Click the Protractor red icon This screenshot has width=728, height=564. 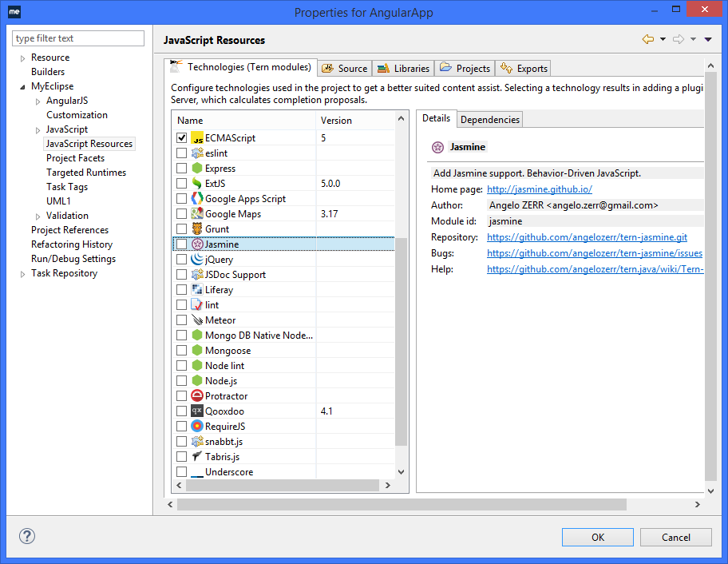[x=197, y=396]
